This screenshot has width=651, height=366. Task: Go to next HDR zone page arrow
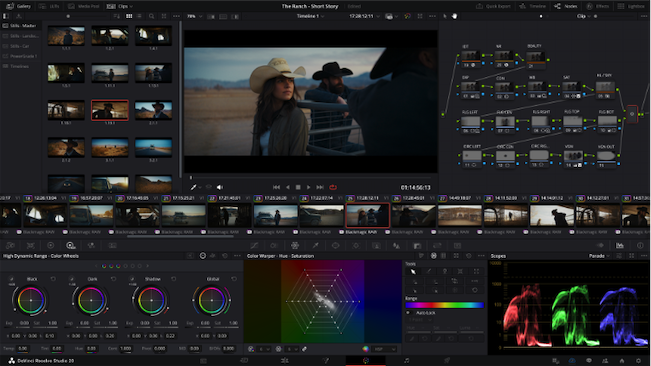tap(147, 266)
